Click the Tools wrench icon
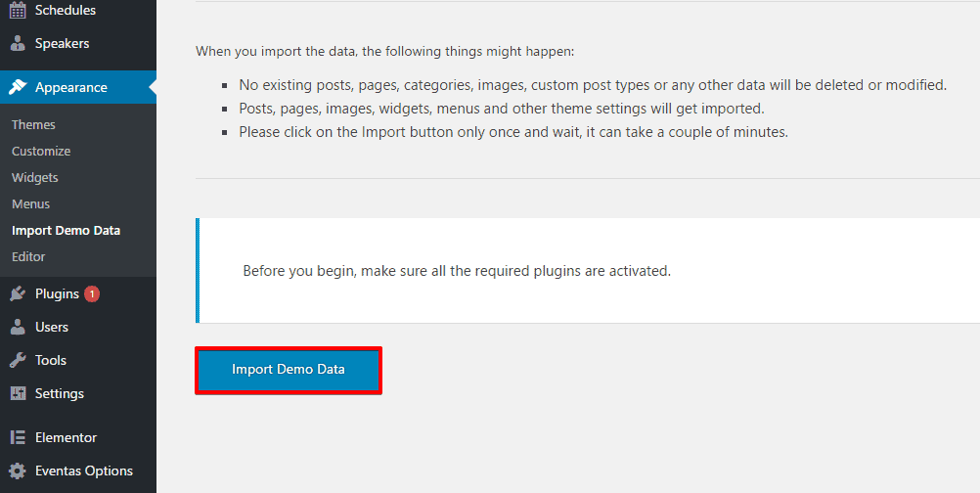The height and width of the screenshot is (493, 980). (18, 360)
